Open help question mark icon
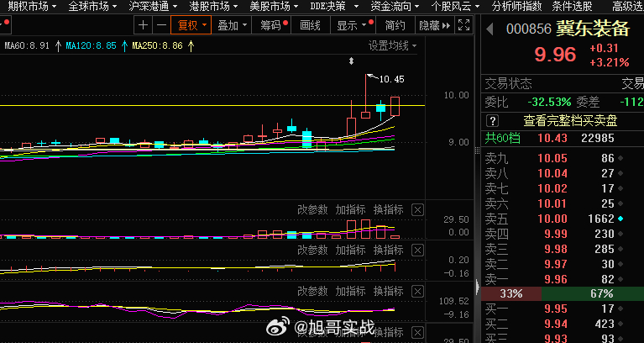644x343 pixels. [492, 120]
